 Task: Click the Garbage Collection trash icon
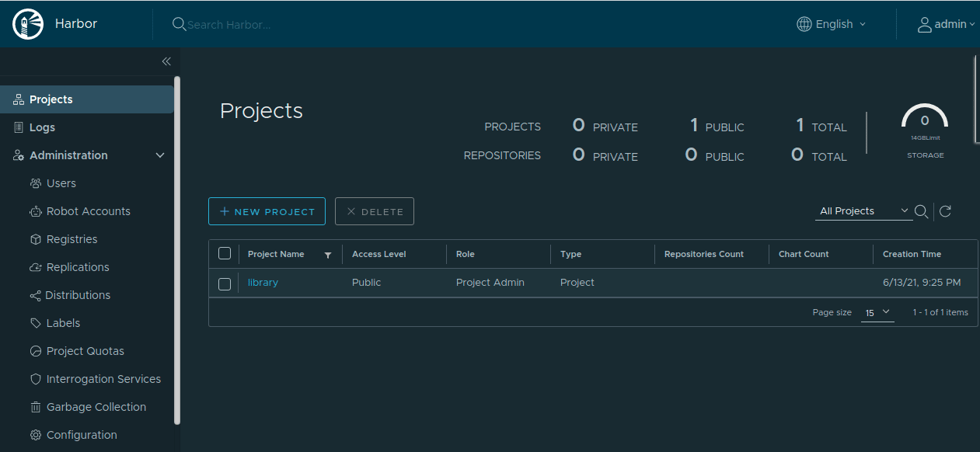coord(35,407)
